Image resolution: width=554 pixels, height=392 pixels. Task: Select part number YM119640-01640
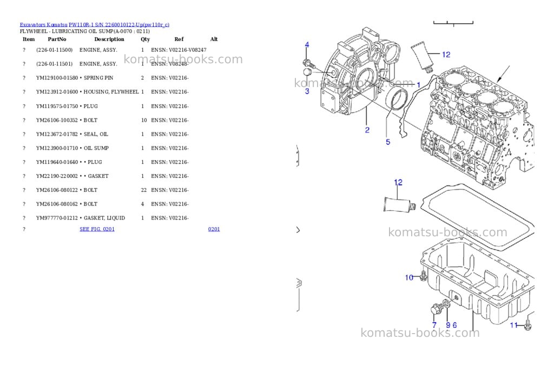click(57, 162)
